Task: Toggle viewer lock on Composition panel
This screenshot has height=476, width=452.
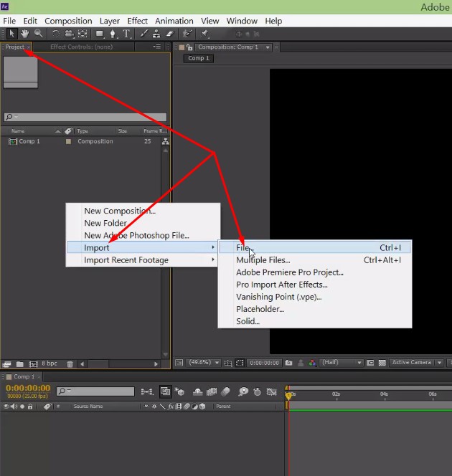Action: click(x=189, y=47)
